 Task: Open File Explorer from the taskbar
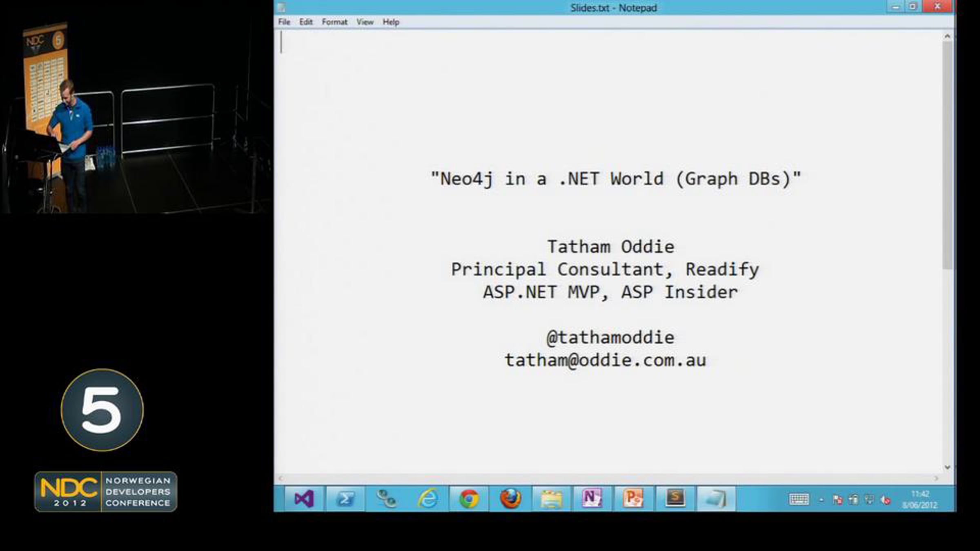pyautogui.click(x=552, y=498)
